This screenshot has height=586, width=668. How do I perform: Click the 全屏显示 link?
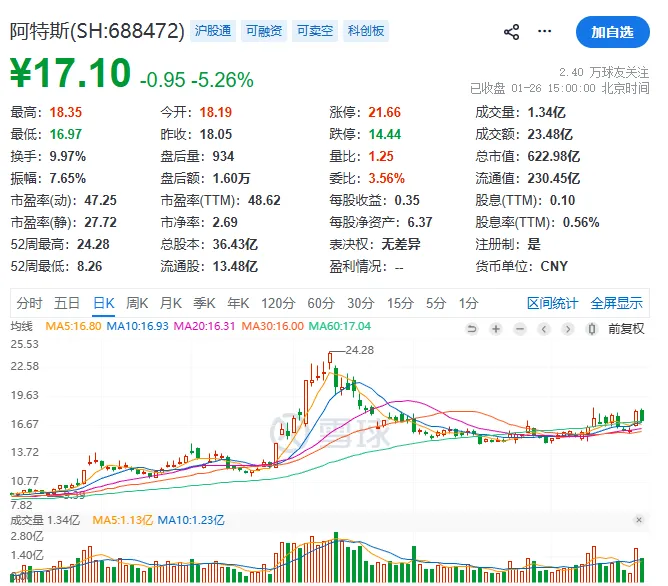[616, 303]
